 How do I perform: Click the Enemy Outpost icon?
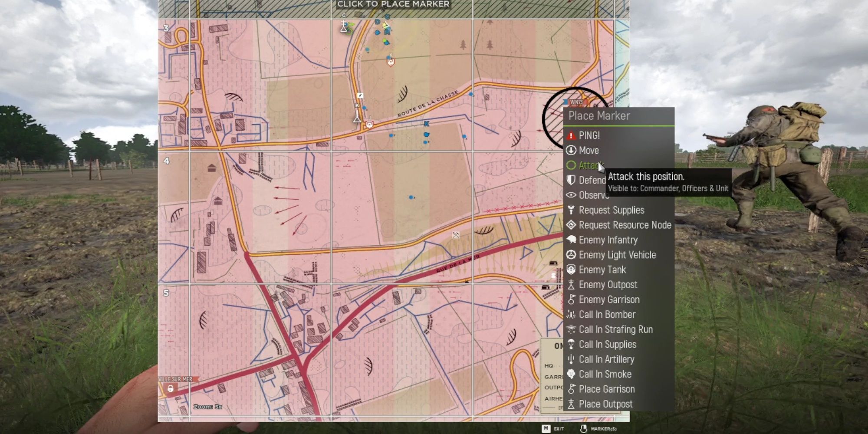coord(571,285)
